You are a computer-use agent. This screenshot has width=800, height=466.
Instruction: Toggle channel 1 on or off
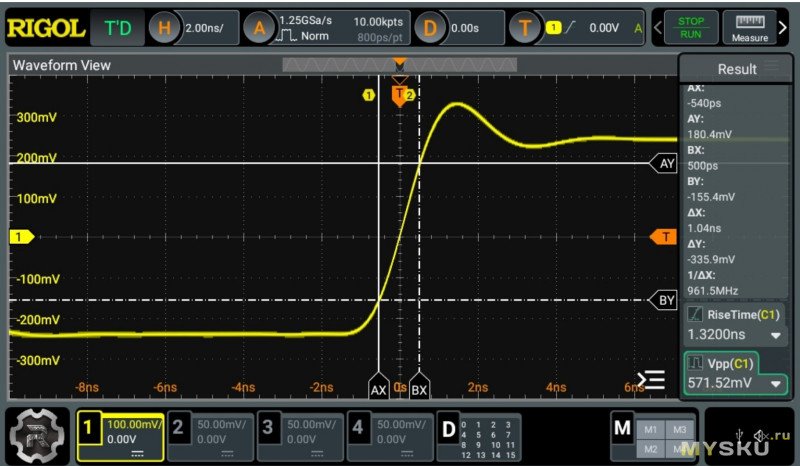(x=89, y=430)
